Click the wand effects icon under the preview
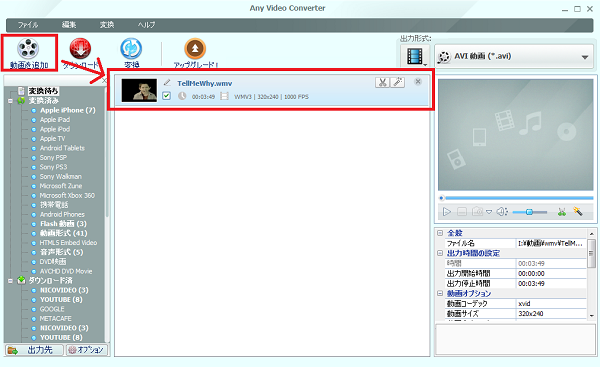 pyautogui.click(x=577, y=211)
